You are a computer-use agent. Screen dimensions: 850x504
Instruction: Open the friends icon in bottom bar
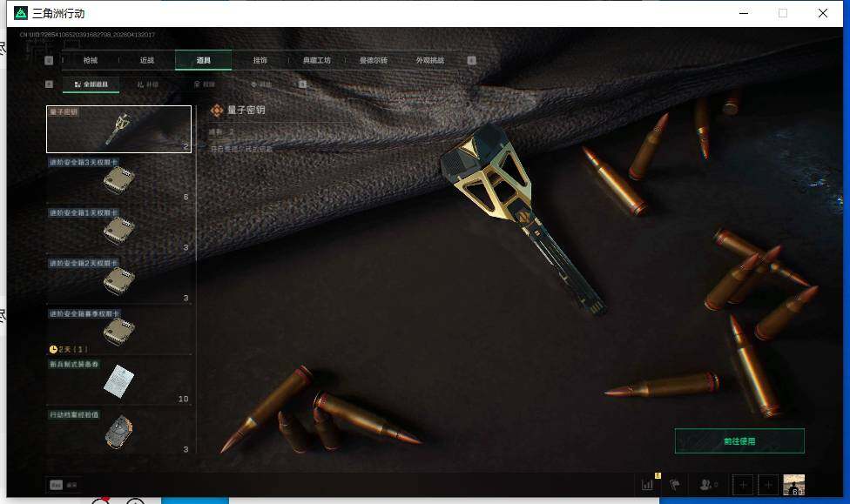pos(707,485)
